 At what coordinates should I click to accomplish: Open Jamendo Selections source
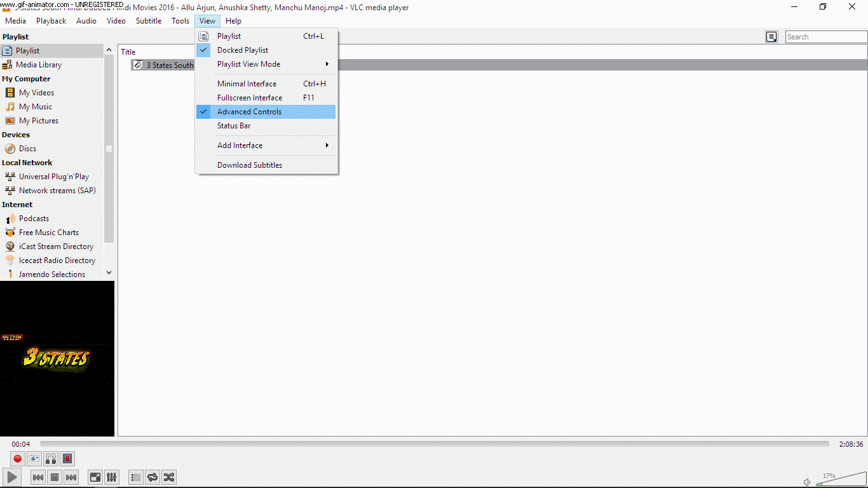pyautogui.click(x=52, y=274)
